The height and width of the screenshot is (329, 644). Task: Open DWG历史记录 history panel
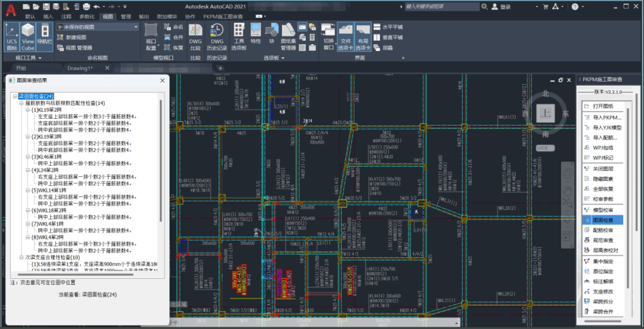click(217, 36)
